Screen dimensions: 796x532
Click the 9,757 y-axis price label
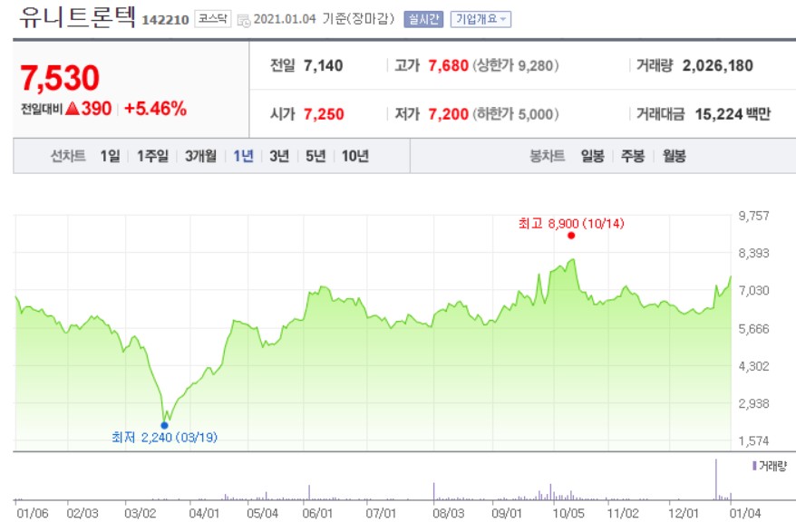point(754,216)
